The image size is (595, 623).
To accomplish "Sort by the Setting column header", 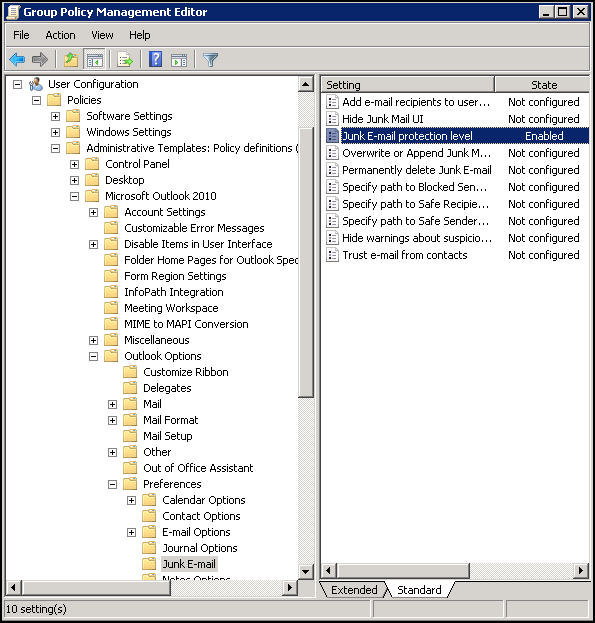I will 407,85.
